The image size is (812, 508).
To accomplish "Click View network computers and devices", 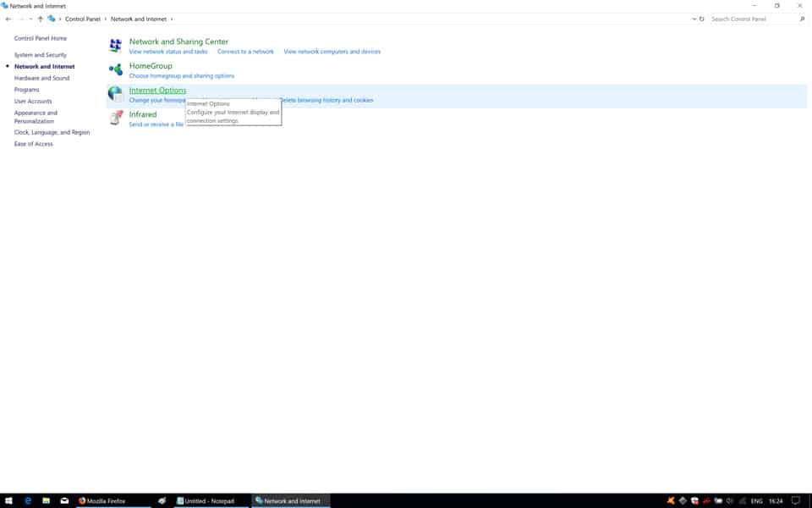I will 332,52.
